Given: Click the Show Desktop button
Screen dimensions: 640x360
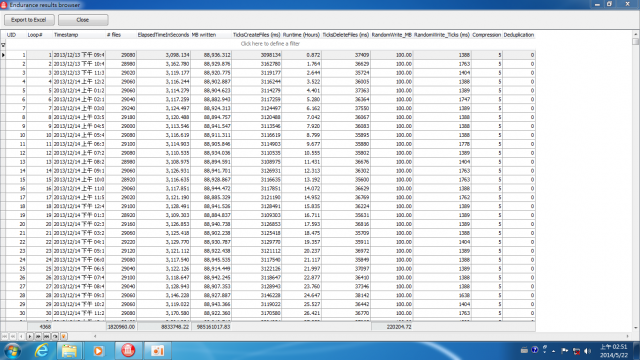Looking at the screenshot, I should coord(636,351).
